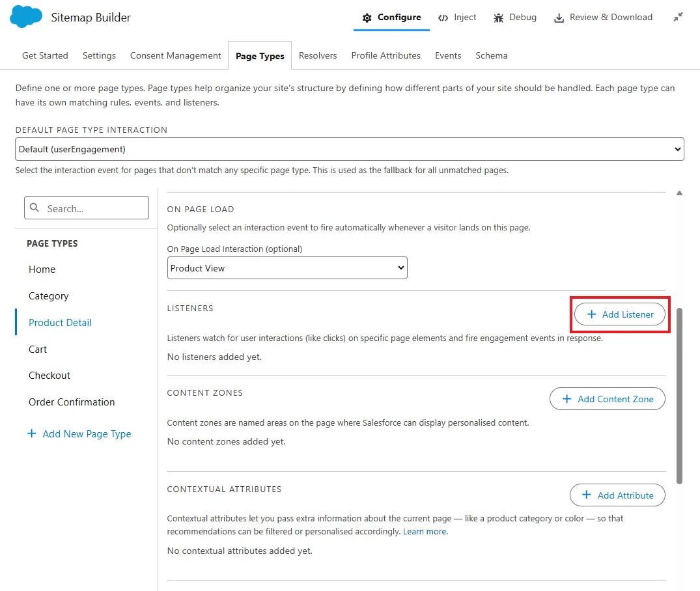Open the On Page Load Interaction dropdown

point(287,268)
